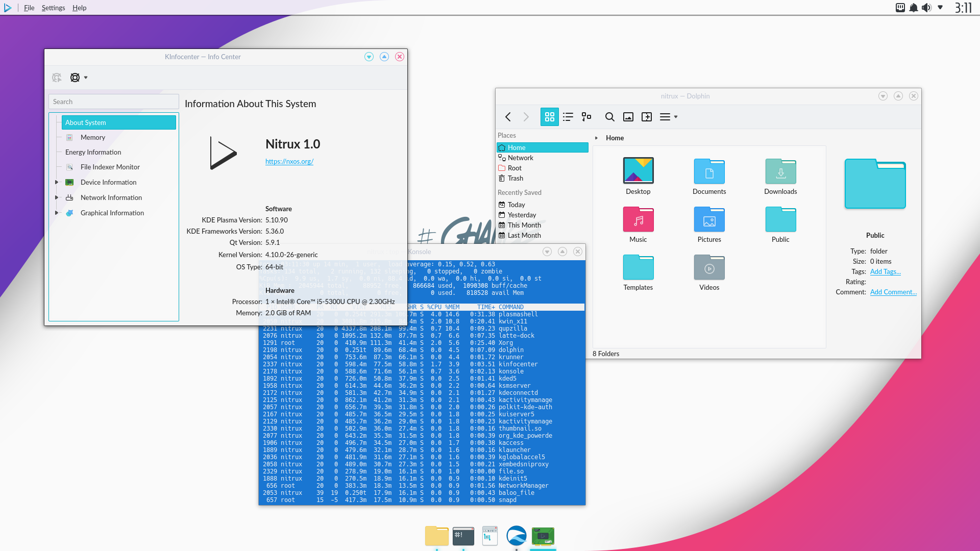Show files saved This Month
Image resolution: width=980 pixels, height=551 pixels.
tap(543, 225)
